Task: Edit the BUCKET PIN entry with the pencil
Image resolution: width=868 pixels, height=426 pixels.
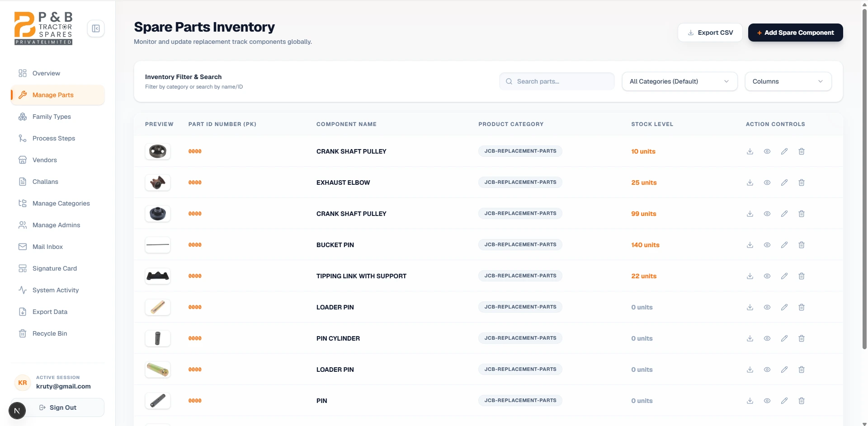Action: click(x=784, y=245)
